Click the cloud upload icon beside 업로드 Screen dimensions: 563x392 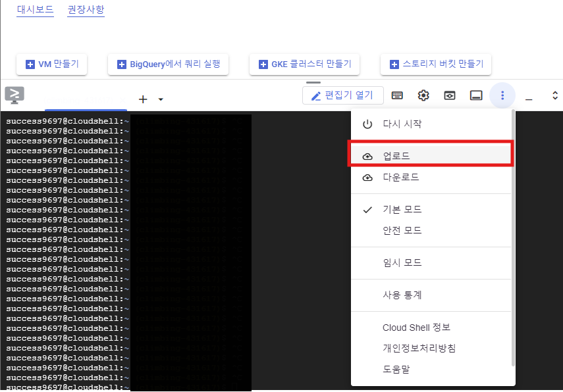pos(367,157)
